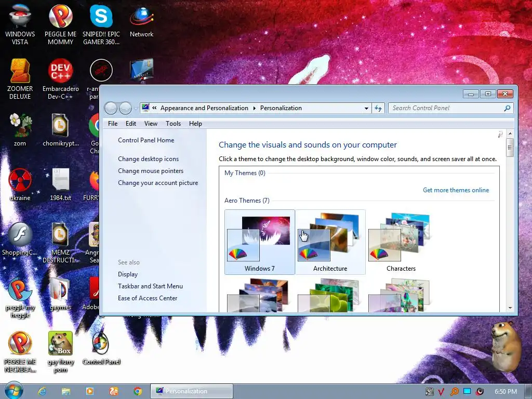Click the magnifier tray icon
The image size is (532, 399).
tap(454, 392)
